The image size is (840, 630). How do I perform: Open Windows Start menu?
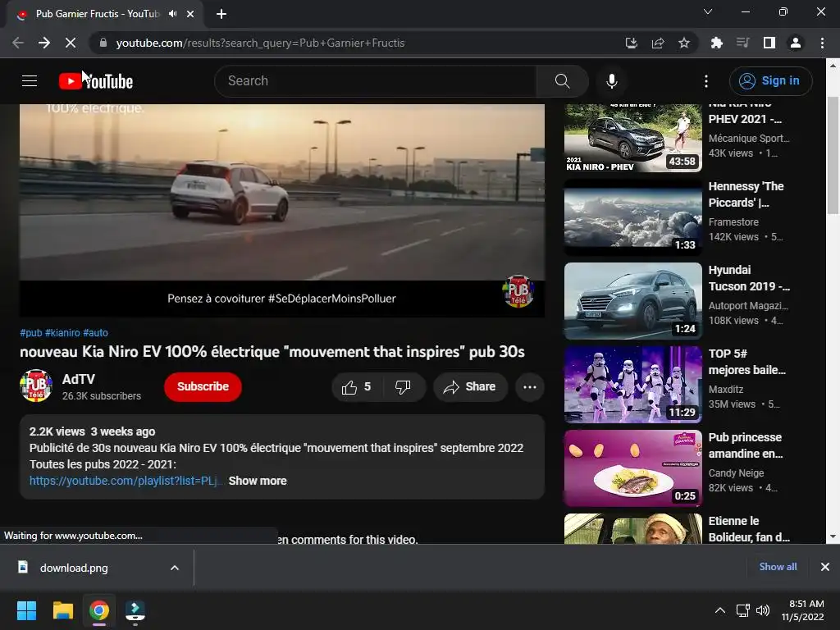(x=26, y=610)
